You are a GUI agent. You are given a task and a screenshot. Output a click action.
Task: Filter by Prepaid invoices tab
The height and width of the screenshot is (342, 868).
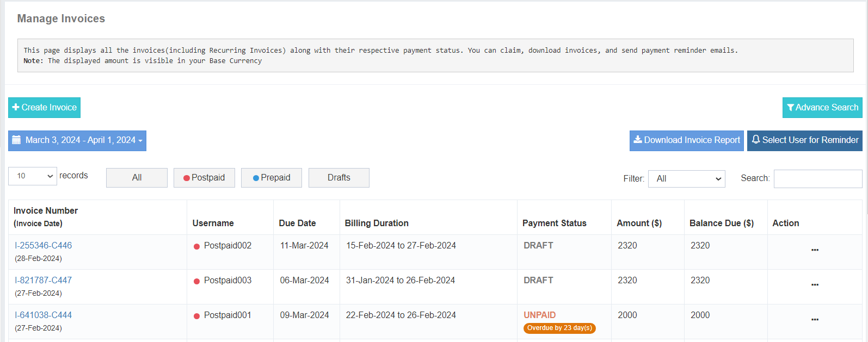272,178
